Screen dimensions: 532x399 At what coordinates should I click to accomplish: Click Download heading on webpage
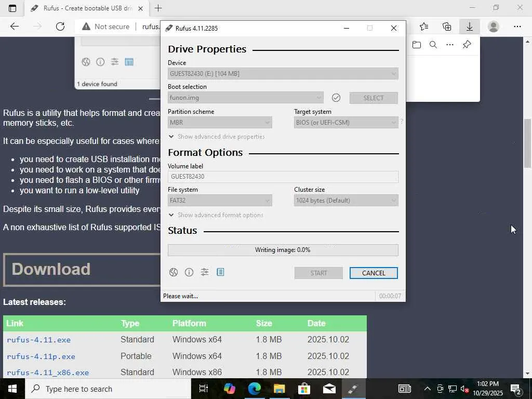point(51,269)
